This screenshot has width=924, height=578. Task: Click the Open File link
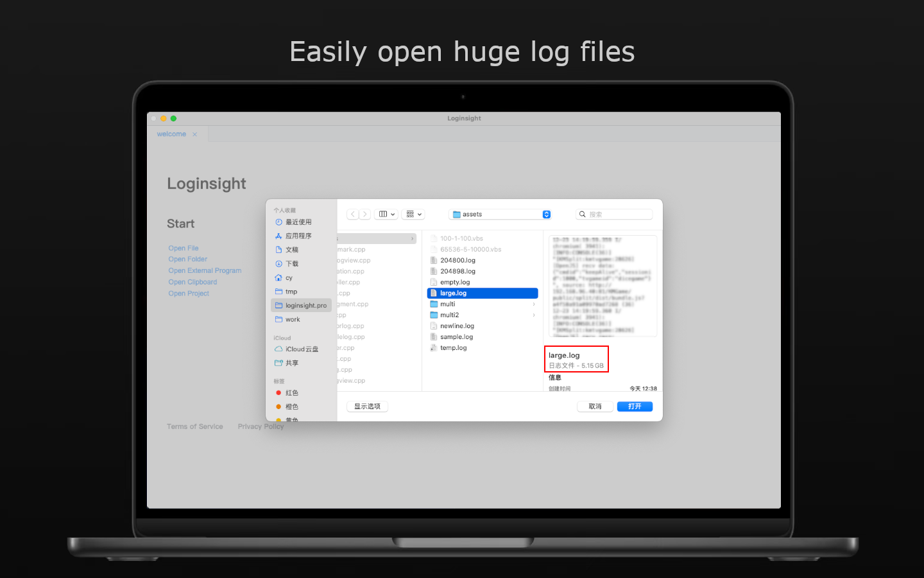(184, 249)
